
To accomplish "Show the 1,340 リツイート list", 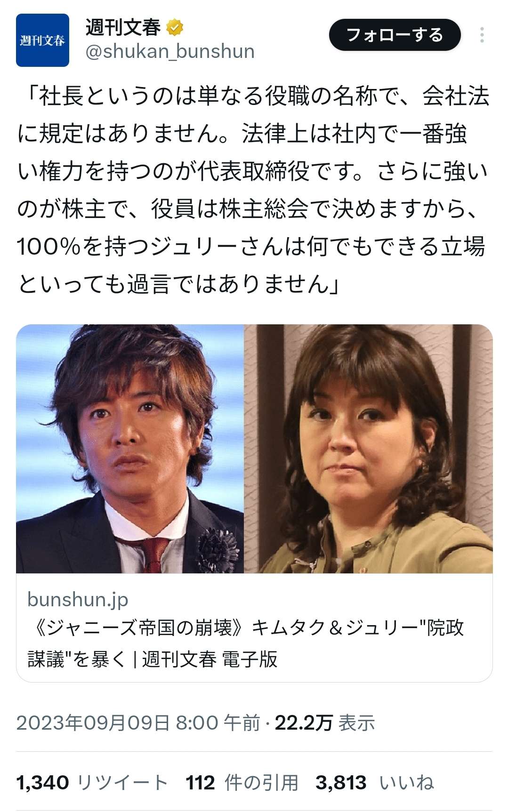I will click(92, 783).
